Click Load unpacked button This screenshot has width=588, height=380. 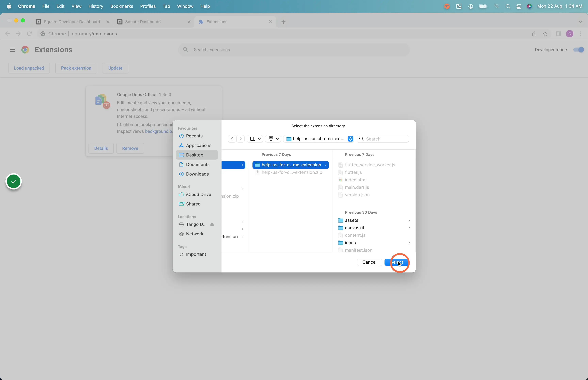point(29,68)
